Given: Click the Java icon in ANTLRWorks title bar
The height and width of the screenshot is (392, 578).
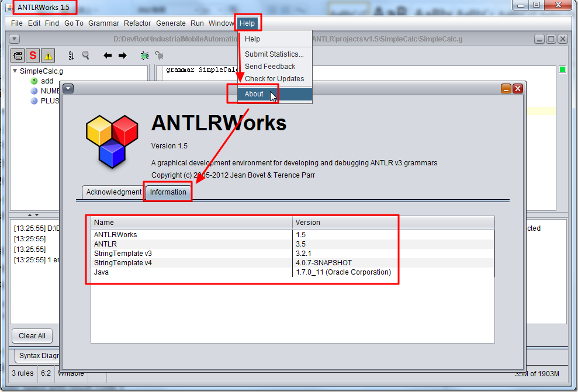Looking at the screenshot, I should point(10,8).
